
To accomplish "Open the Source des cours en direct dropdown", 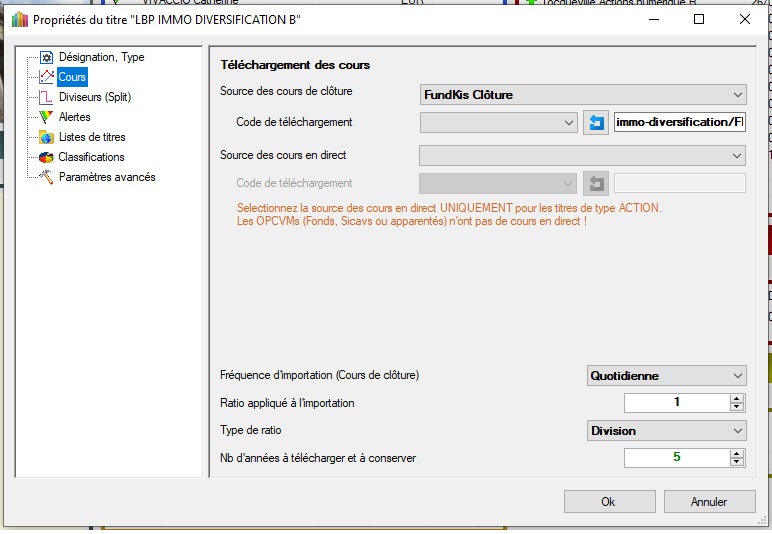I will [583, 155].
